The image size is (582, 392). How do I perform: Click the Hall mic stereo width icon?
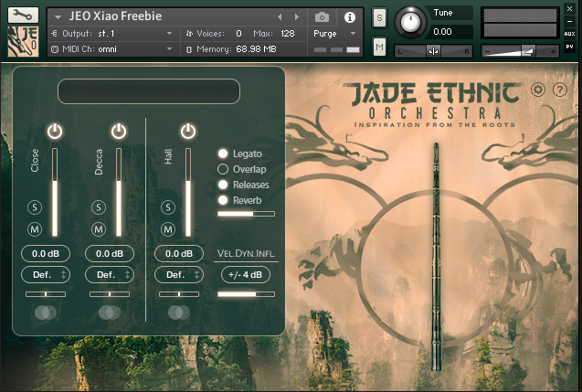click(179, 313)
